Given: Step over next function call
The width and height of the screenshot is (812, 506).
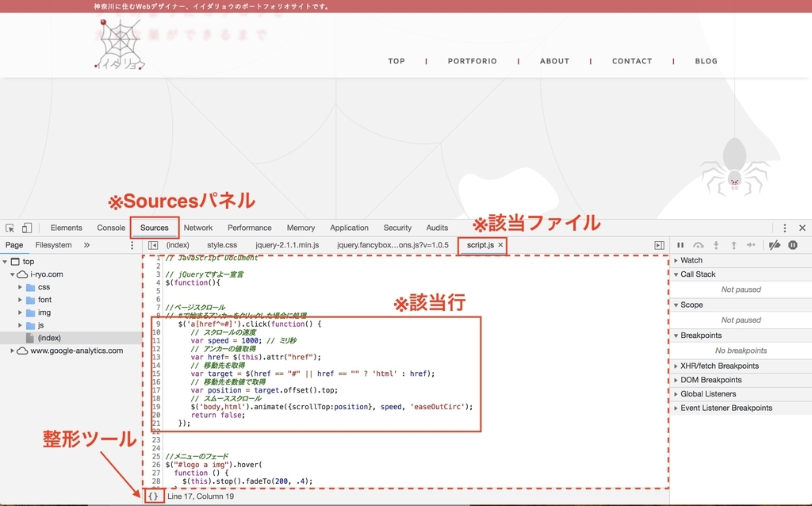Looking at the screenshot, I should click(698, 245).
